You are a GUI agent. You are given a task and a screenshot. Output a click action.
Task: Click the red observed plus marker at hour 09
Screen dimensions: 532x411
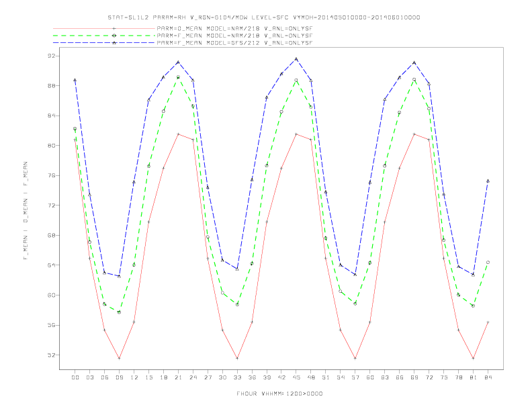[x=120, y=358]
